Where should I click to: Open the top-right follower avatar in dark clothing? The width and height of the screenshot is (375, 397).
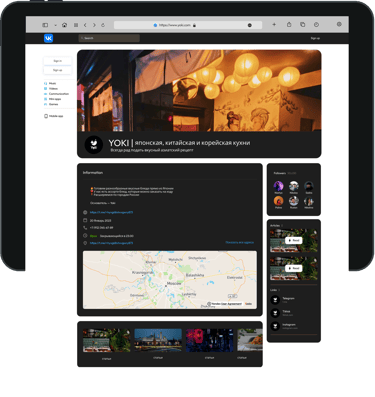pyautogui.click(x=309, y=186)
